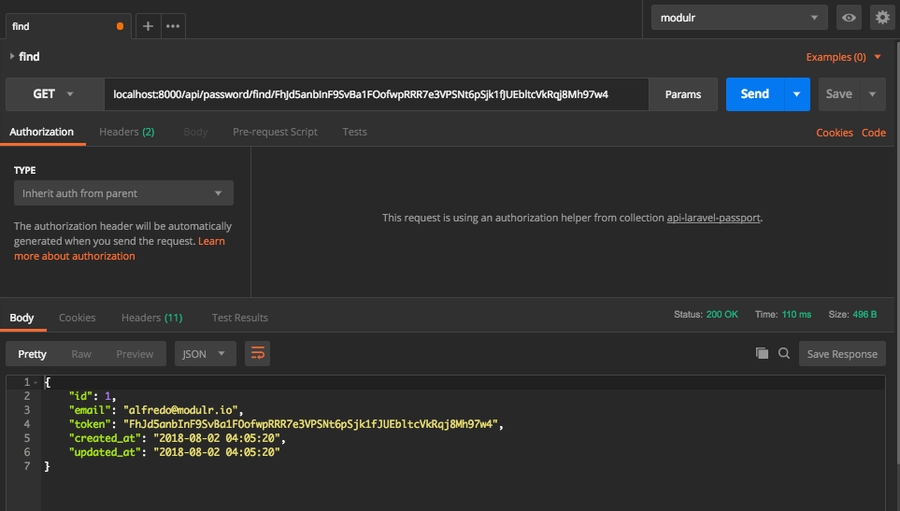Viewport: 900px width, 511px height.
Task: Open the api-laravel-passport collection link
Action: (x=714, y=218)
